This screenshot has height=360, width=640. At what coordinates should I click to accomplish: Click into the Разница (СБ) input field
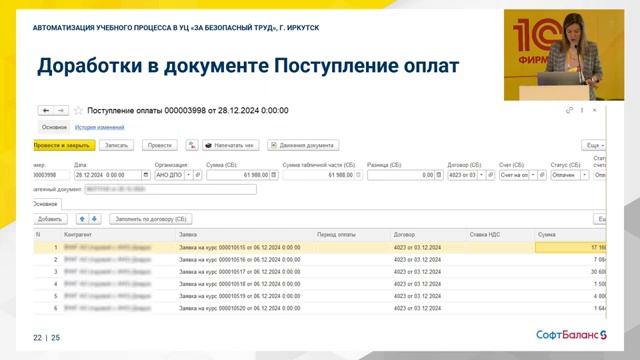coord(401,175)
